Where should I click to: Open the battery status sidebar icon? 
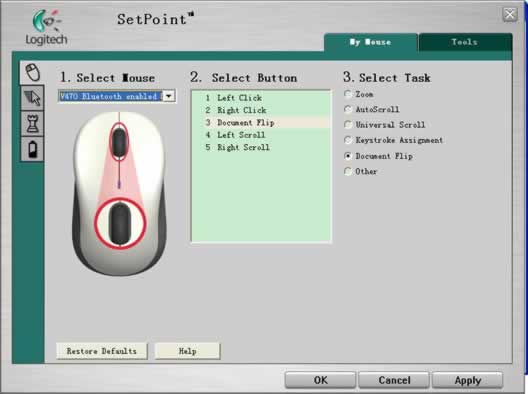click(x=33, y=149)
